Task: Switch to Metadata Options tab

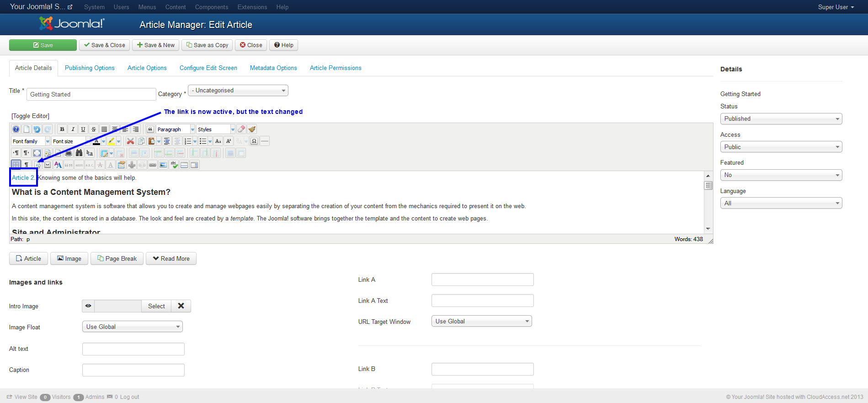Action: point(273,68)
